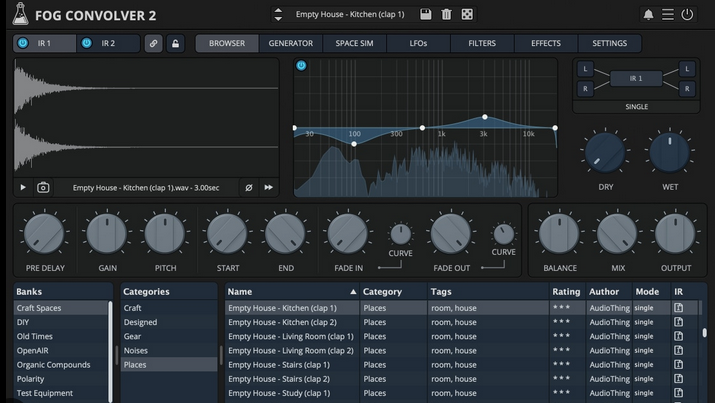Click the IR file name text display
The width and height of the screenshot is (715, 403).
point(146,188)
